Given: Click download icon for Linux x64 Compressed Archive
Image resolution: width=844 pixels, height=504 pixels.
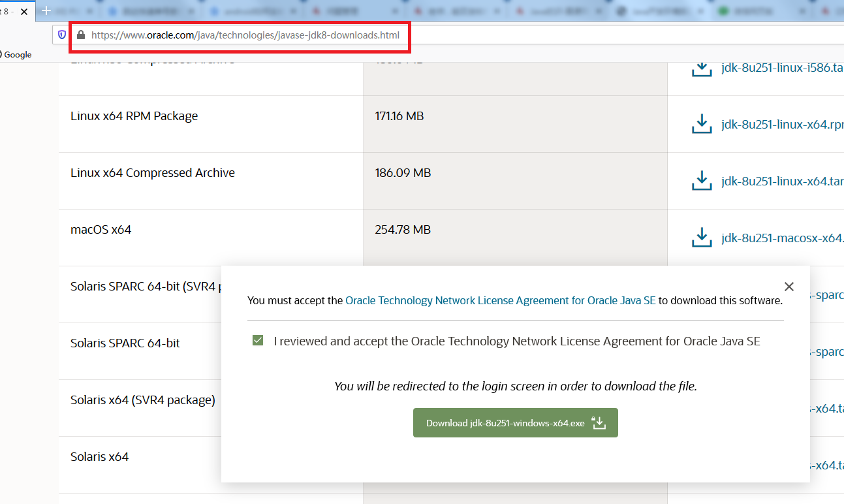Looking at the screenshot, I should (701, 181).
